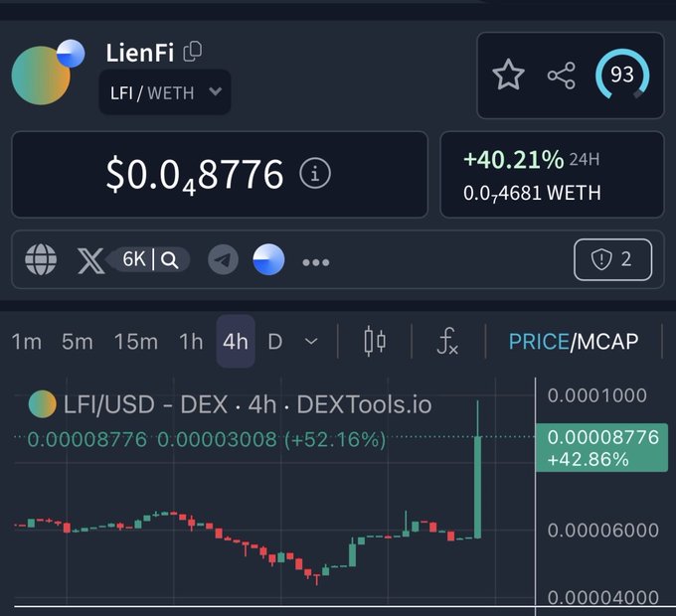
Task: Show more social links (three dots)
Action: coord(315,262)
